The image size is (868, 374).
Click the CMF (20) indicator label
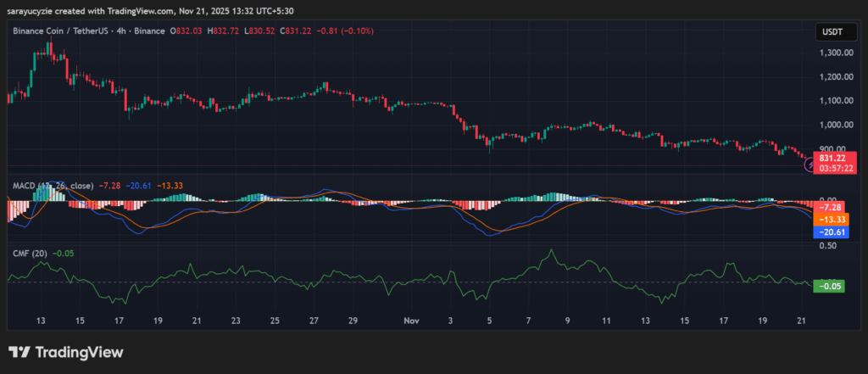(x=28, y=252)
